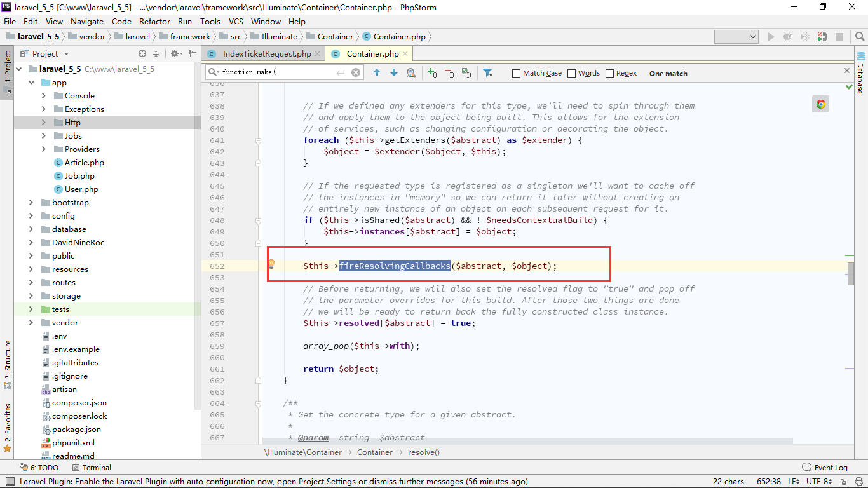This screenshot has height=488, width=868.
Task: Expand the Http folder
Action: coord(43,123)
